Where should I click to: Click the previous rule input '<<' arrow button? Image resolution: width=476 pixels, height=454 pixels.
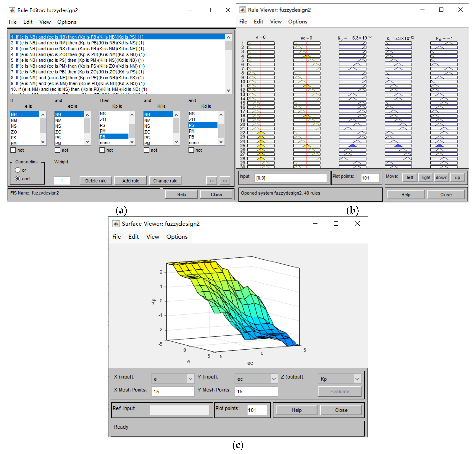pyautogui.click(x=212, y=181)
